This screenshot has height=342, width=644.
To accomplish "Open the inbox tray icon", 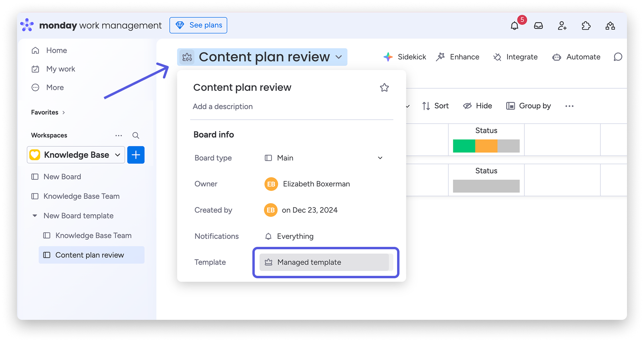I will click(538, 26).
